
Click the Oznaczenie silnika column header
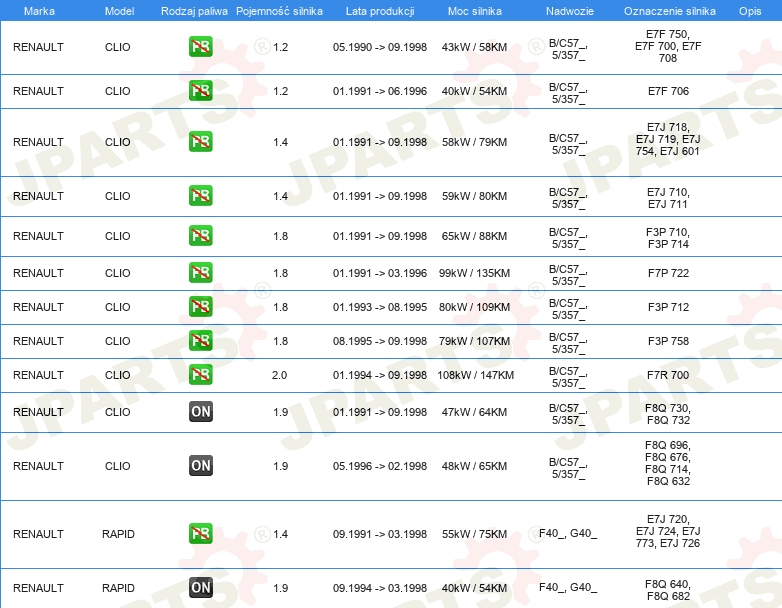(669, 11)
